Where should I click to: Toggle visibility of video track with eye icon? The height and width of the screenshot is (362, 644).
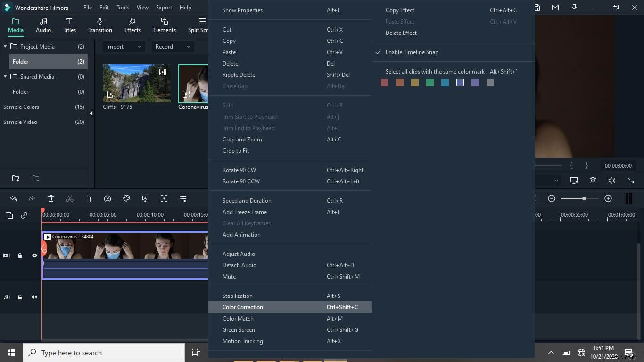(34, 255)
